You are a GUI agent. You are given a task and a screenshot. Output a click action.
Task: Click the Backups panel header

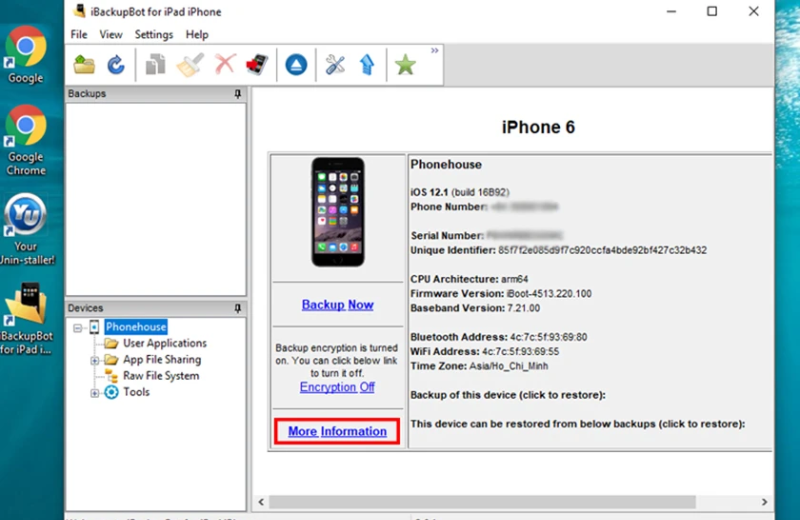pyautogui.click(x=156, y=94)
